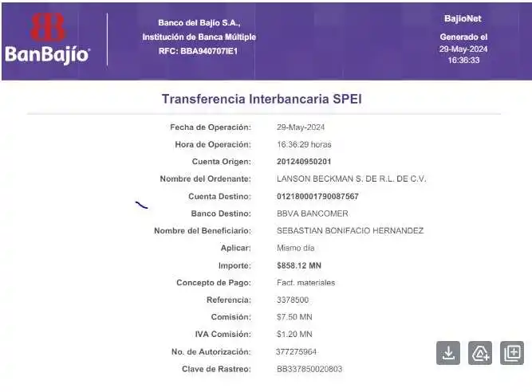The height and width of the screenshot is (392, 532).
Task: Click the add to collection icon
Action: click(x=512, y=353)
